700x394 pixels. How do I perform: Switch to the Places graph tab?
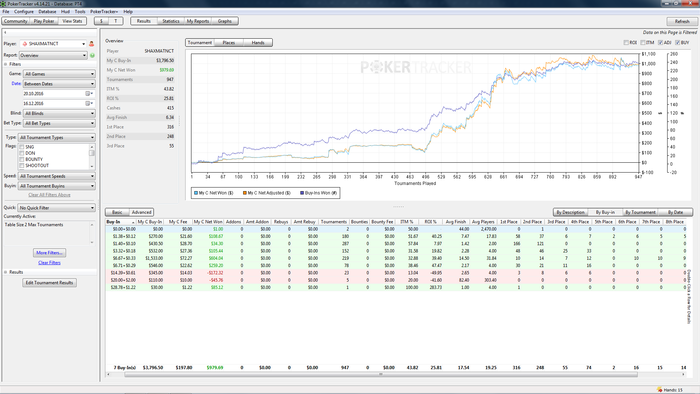click(229, 43)
